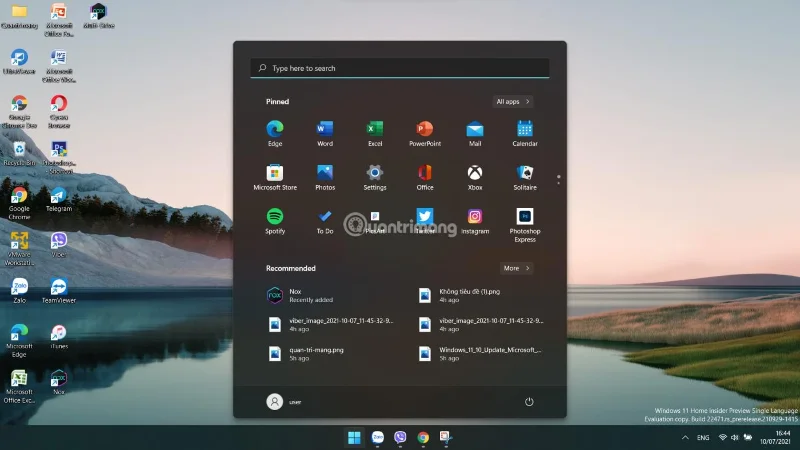The image size is (800, 450).
Task: Click the Windows Start button on taskbar
Action: coord(354,437)
